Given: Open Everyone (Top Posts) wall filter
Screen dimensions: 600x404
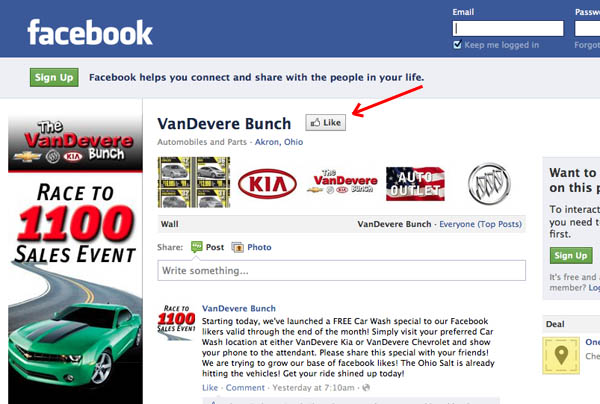Looking at the screenshot, I should 480,224.
